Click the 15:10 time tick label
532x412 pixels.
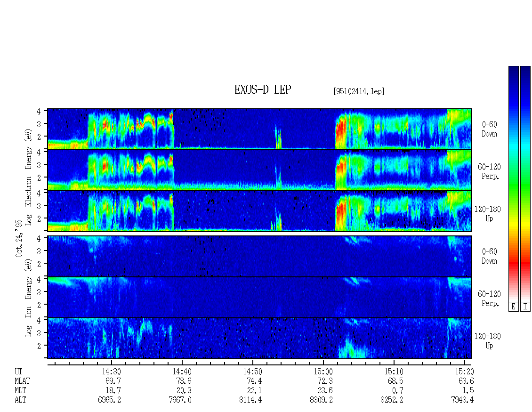coord(394,372)
